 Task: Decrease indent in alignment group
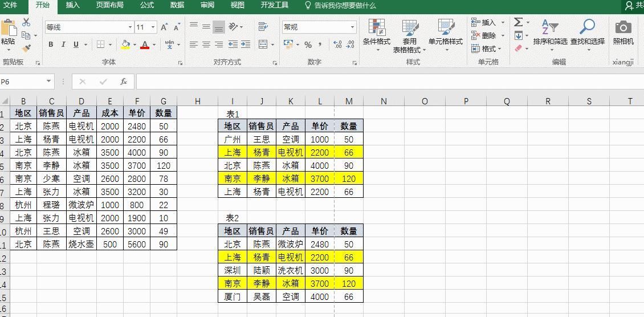click(x=233, y=44)
